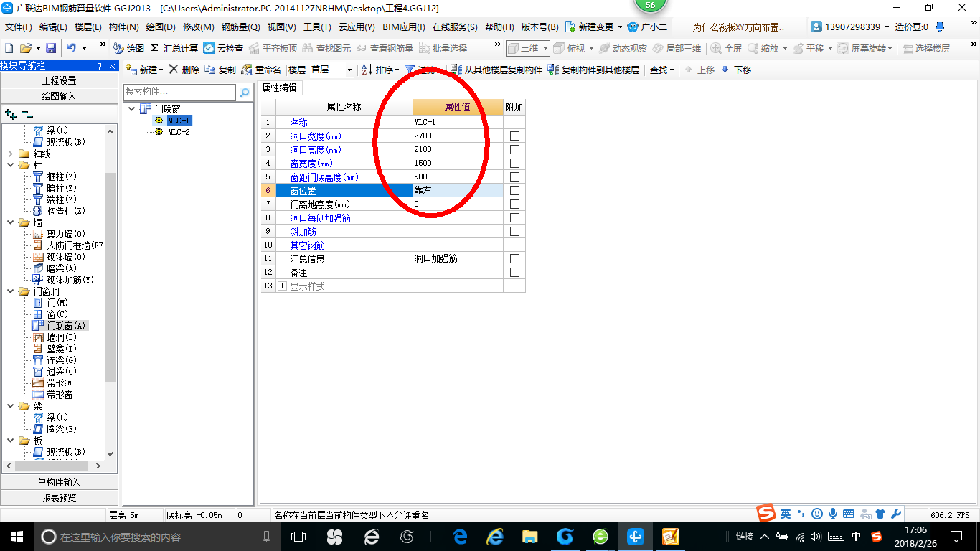Tick 附加 checkbox for 洞口高度 row
The width and height of the screenshot is (980, 551).
(x=514, y=150)
